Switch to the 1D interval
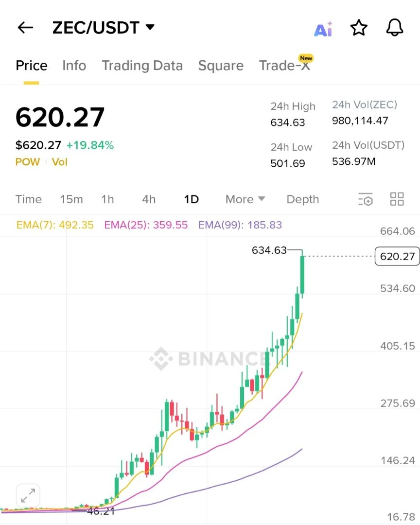This screenshot has height=525, width=420. (191, 199)
